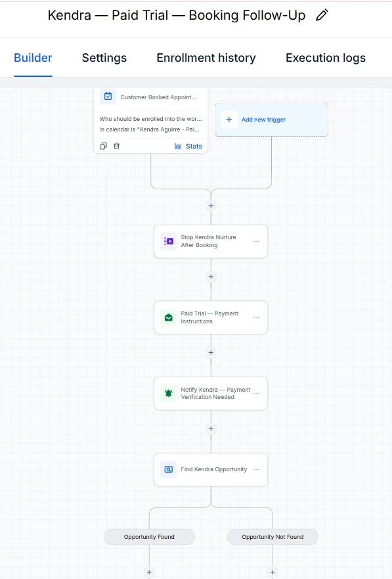Duplicate the Customer Booked Appointment trigger

(103, 146)
